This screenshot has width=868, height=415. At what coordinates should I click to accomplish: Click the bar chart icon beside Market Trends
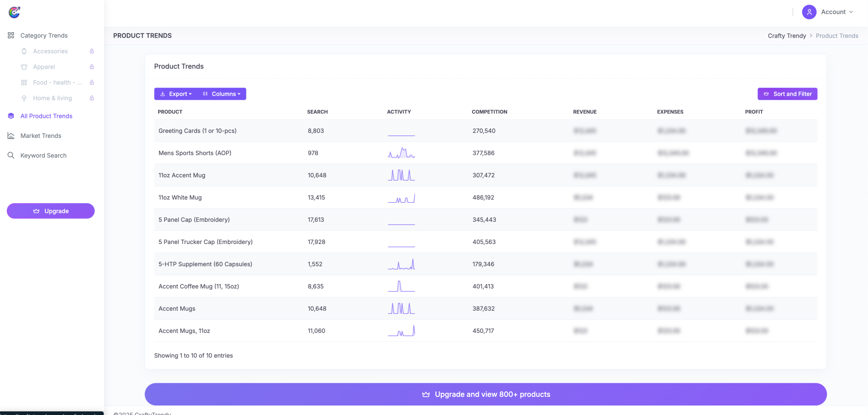10,136
